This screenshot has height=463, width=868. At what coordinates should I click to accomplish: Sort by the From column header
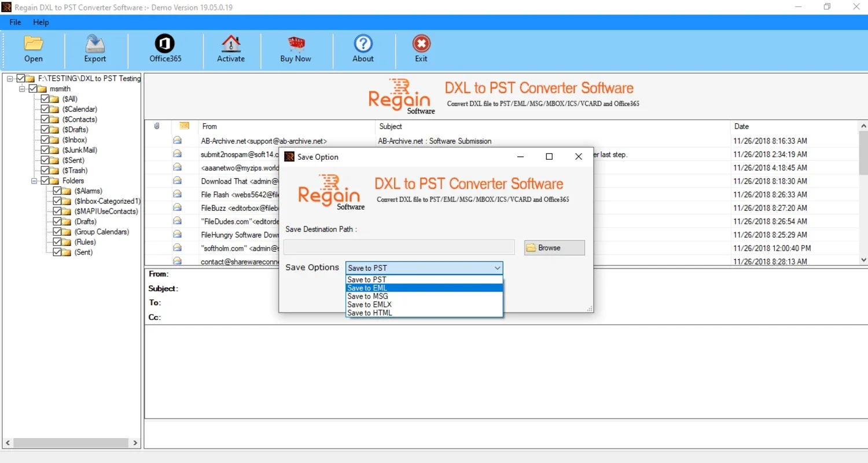coord(287,126)
